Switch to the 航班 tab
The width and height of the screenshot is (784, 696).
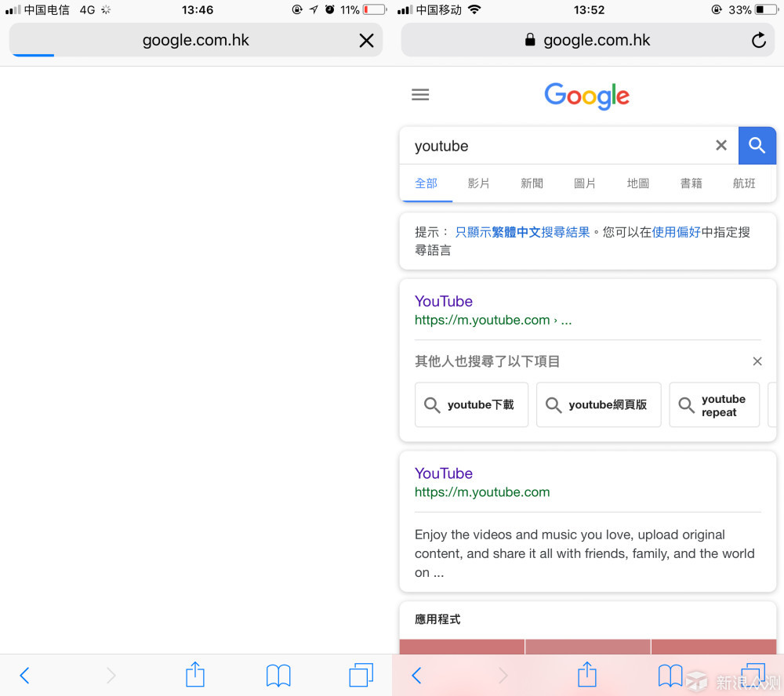click(744, 183)
